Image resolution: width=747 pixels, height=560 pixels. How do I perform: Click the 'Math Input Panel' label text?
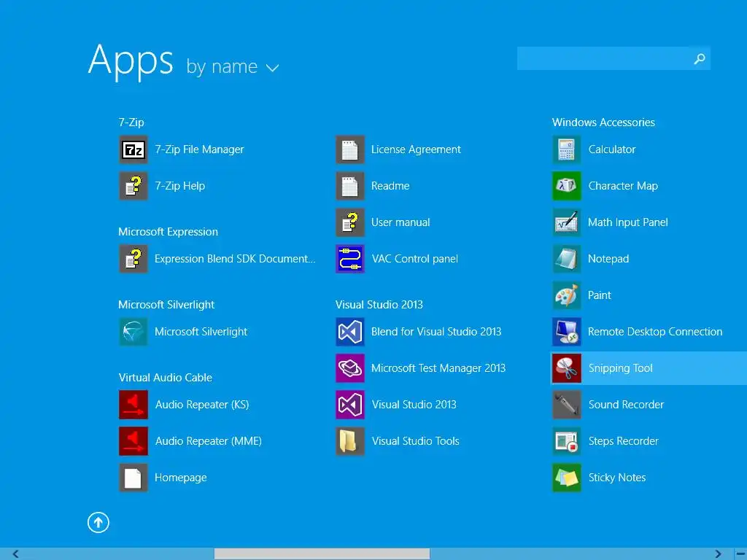628,222
